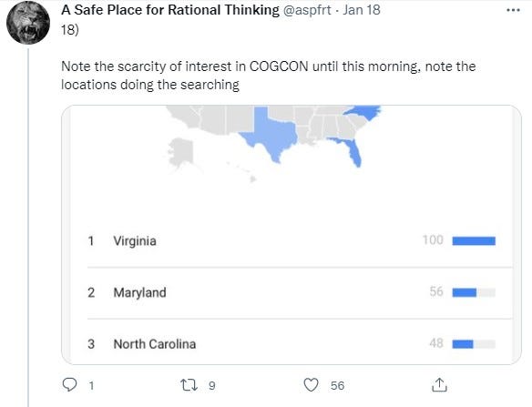This screenshot has height=407, width=532.
Task: Click the North Carolina 48 interest bar
Action: [x=474, y=344]
